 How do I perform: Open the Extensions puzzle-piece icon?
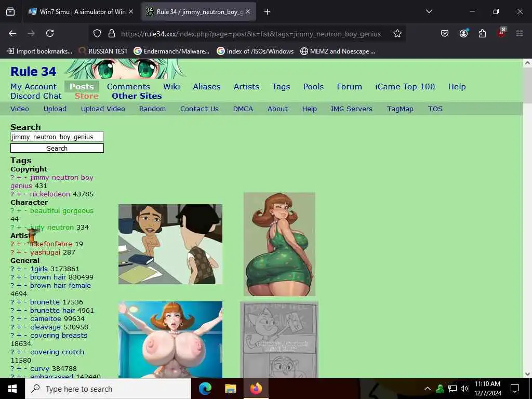click(482, 33)
